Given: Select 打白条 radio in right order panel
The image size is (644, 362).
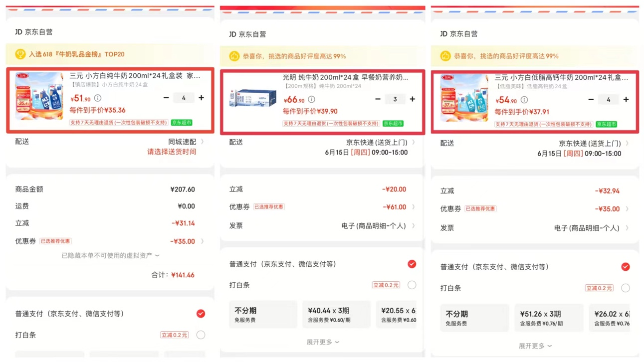Looking at the screenshot, I should point(625,288).
